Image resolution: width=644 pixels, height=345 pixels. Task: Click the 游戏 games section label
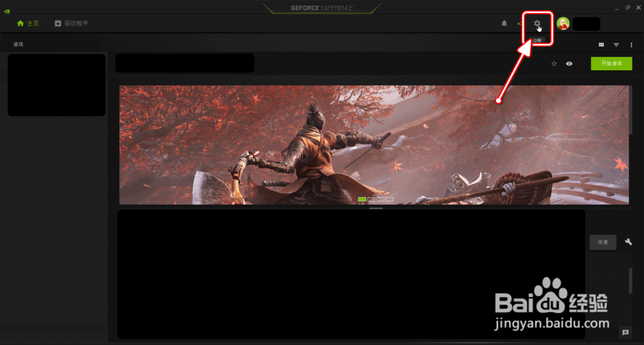18,44
